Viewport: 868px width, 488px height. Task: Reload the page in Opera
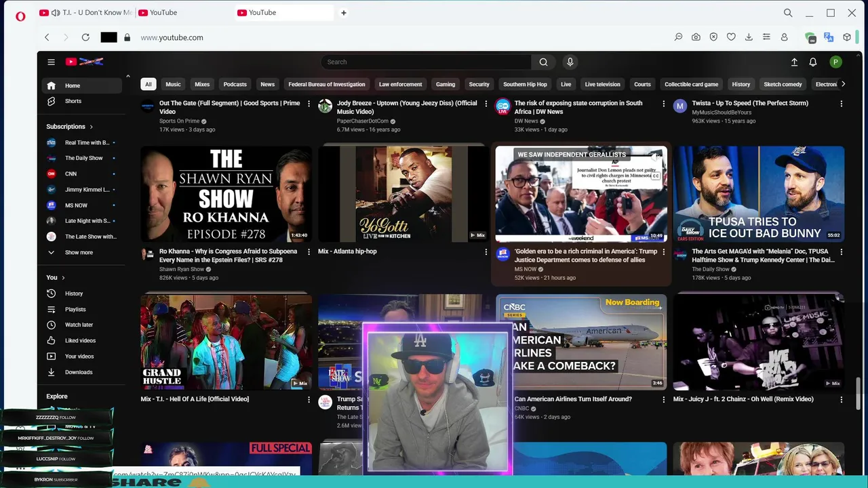[85, 37]
